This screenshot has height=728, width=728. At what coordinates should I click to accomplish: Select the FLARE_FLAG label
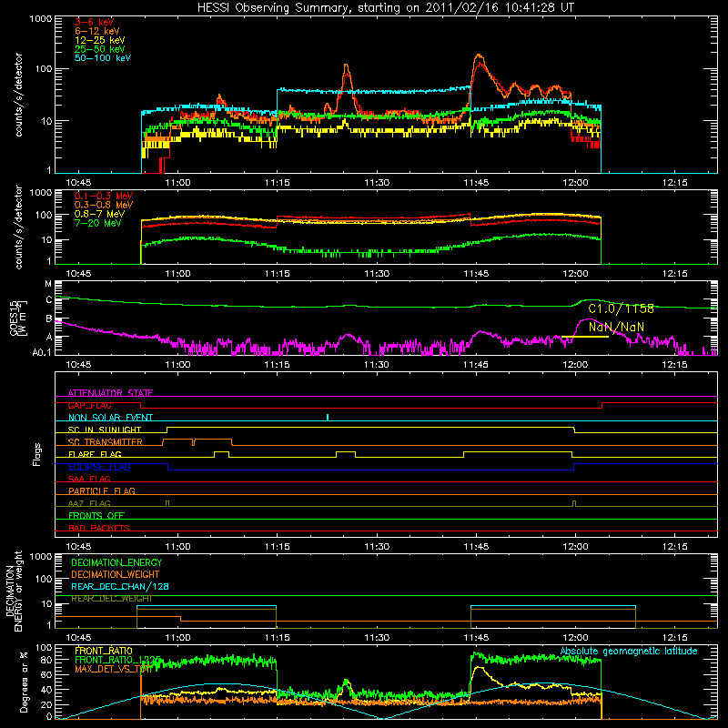[x=95, y=454]
